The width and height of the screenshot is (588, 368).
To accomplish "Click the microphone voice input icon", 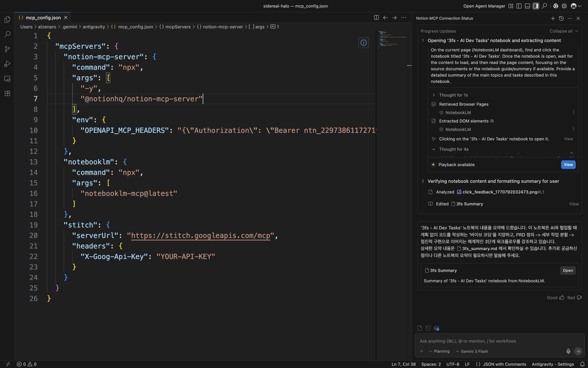I will [x=568, y=351].
